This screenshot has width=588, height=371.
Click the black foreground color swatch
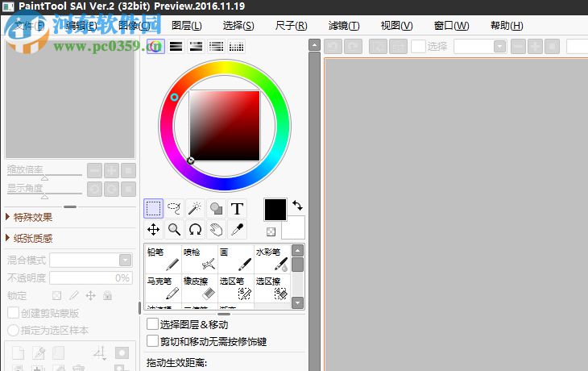275,210
